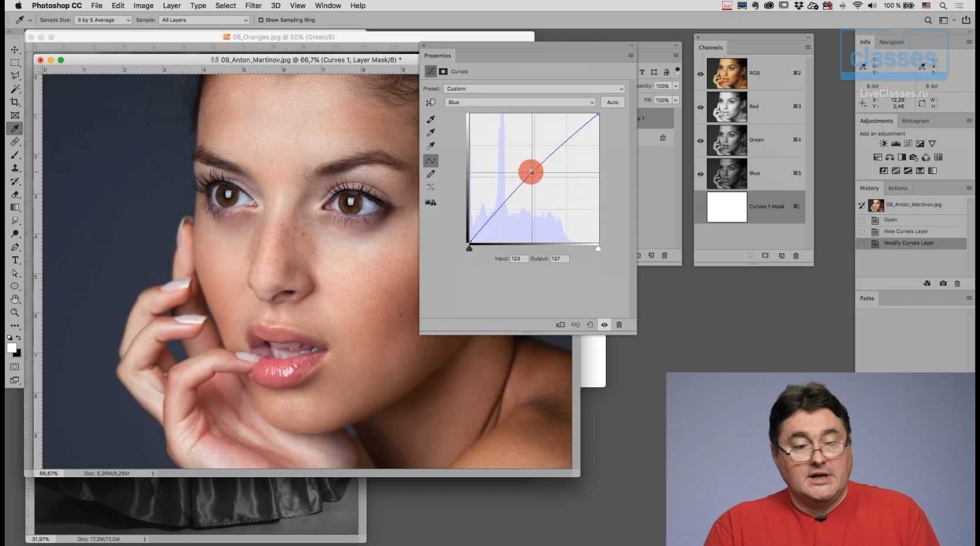
Task: Click the curve Input value field
Action: click(x=519, y=259)
